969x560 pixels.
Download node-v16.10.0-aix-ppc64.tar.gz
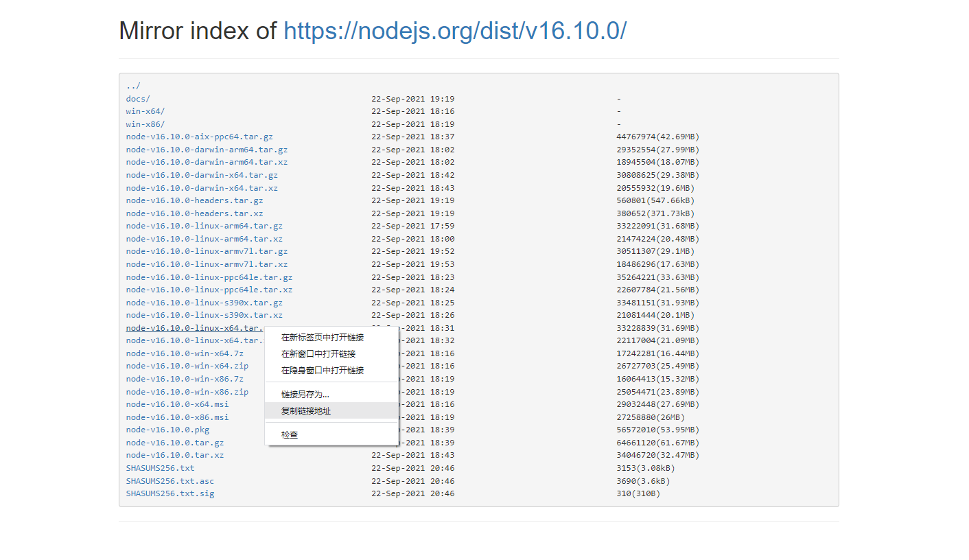(x=200, y=137)
